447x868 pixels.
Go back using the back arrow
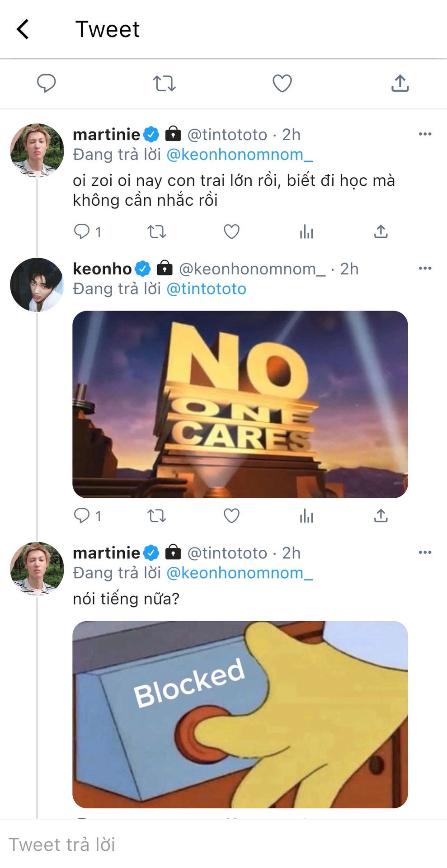(x=23, y=29)
